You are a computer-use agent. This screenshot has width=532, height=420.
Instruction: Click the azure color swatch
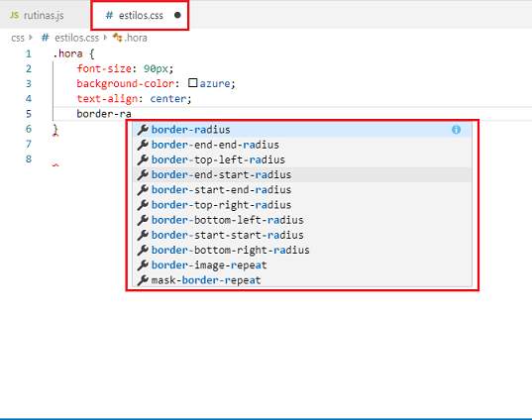pos(193,83)
